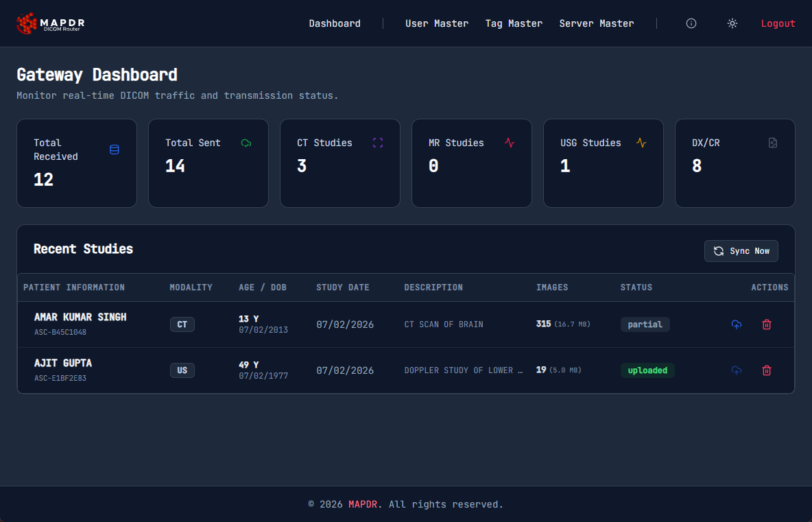812x522 pixels.
Task: Click the MAPDR logo icon
Action: tap(26, 23)
